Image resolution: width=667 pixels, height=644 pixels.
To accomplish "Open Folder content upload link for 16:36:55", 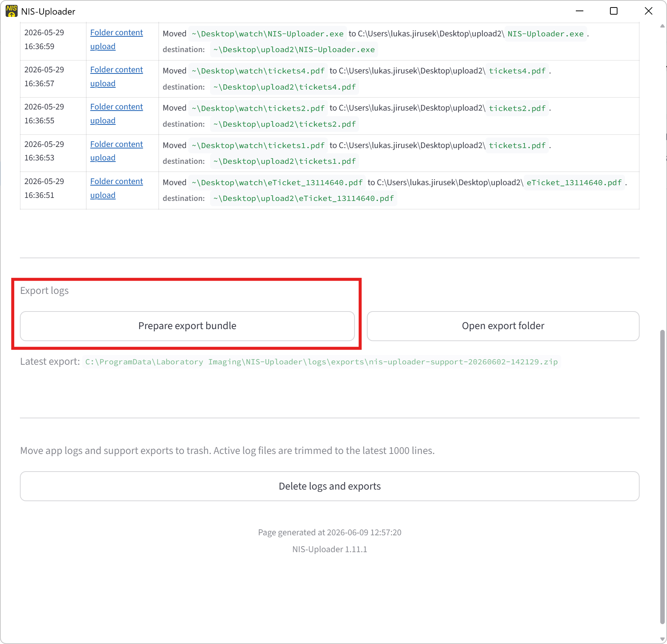I will click(116, 114).
